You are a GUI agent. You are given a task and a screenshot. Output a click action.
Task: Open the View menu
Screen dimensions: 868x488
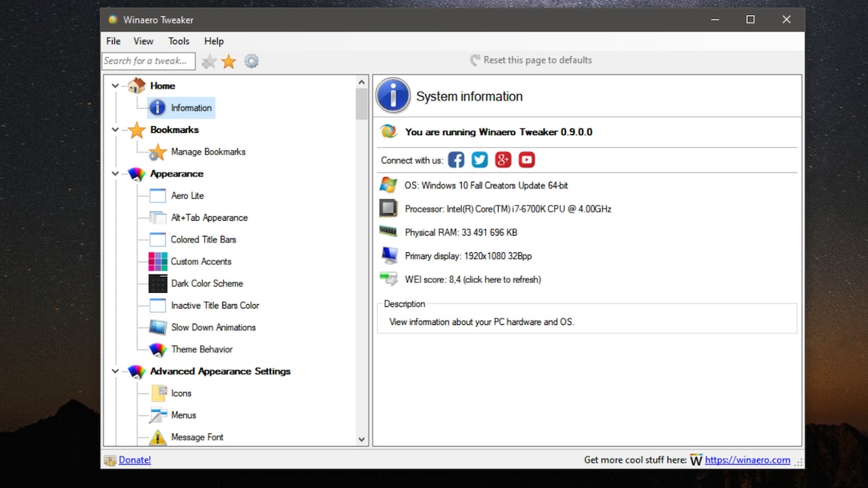tap(143, 41)
